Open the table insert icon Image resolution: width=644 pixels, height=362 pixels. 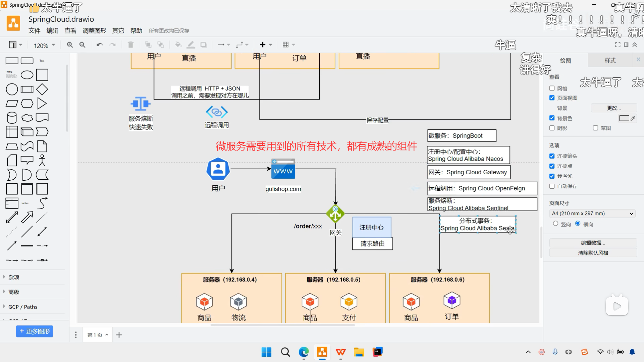(286, 44)
